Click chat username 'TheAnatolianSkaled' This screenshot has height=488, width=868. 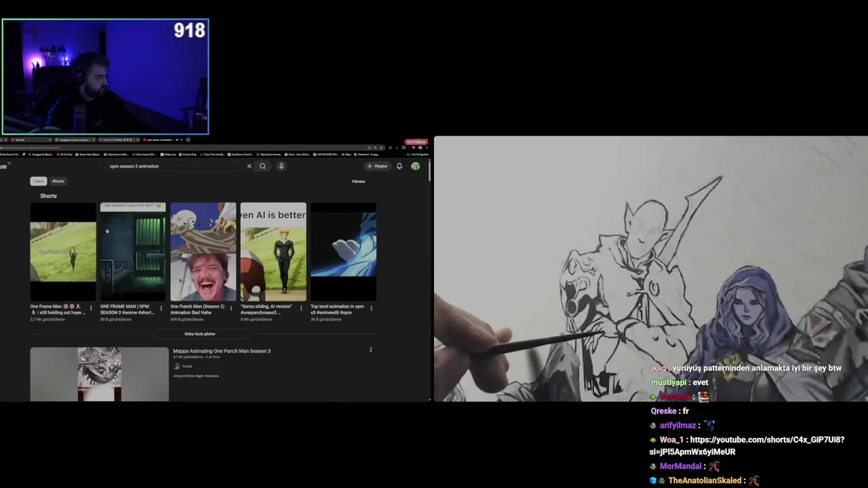[x=705, y=481]
